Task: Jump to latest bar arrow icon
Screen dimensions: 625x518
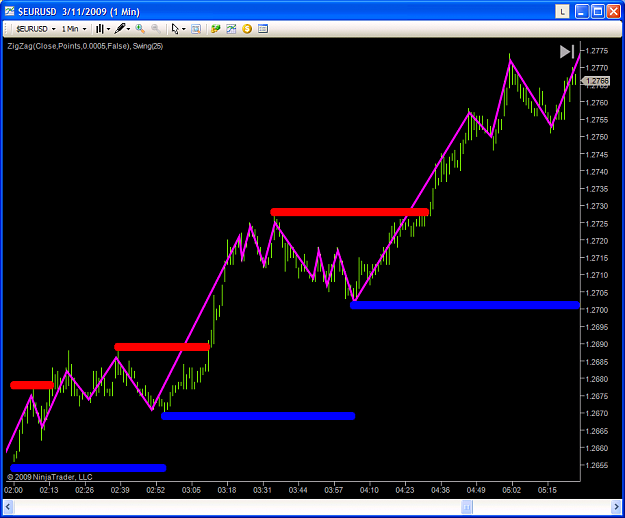Action: pyautogui.click(x=566, y=52)
